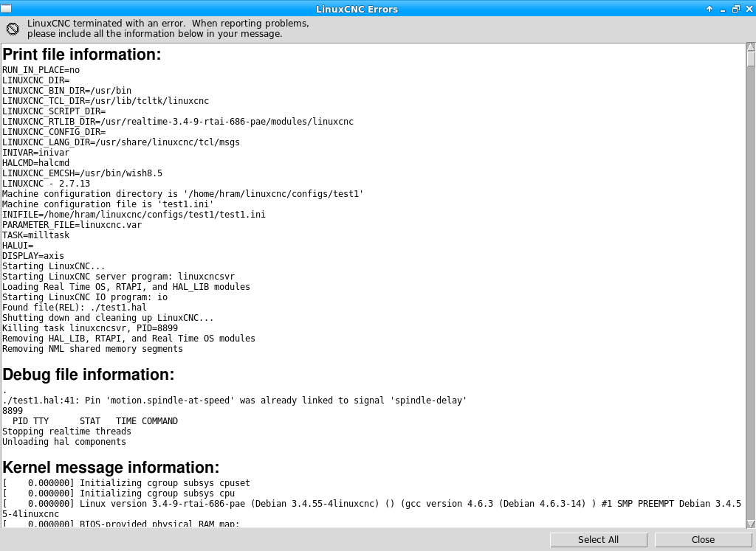Click the line 'LINUXCNC_TCL_DIR=/usr/lib/tcltk/linuxcnc'
756x551 pixels.
pyautogui.click(x=106, y=101)
